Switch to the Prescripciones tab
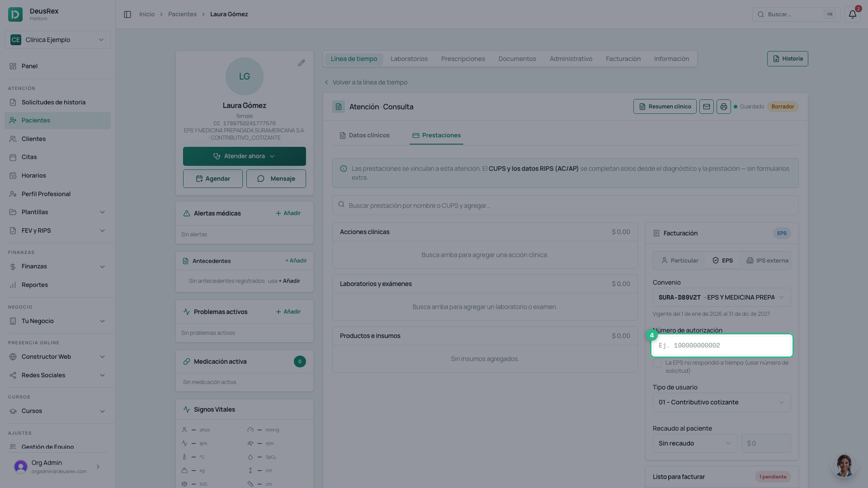Viewport: 868px width, 488px height. click(463, 59)
